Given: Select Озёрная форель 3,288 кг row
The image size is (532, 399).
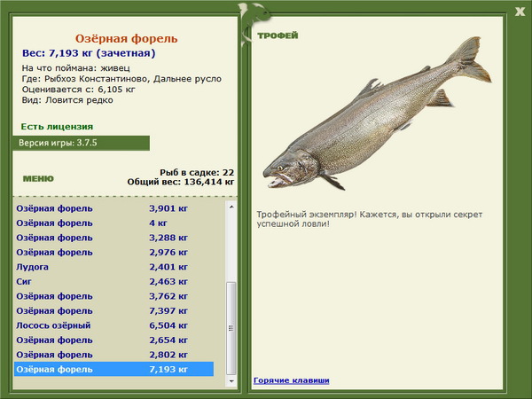Looking at the screenshot, I should (114, 238).
